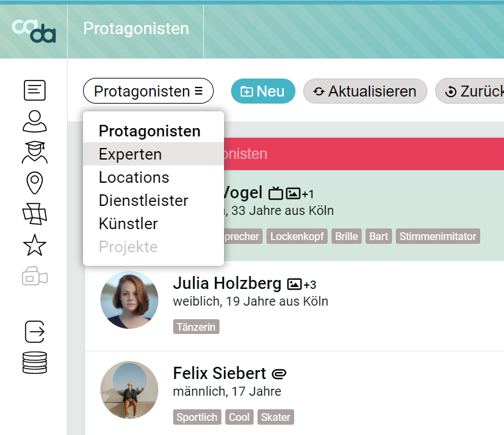This screenshot has width=504, height=435.
Task: Open the star favorites sidebar icon
Action: (x=34, y=245)
